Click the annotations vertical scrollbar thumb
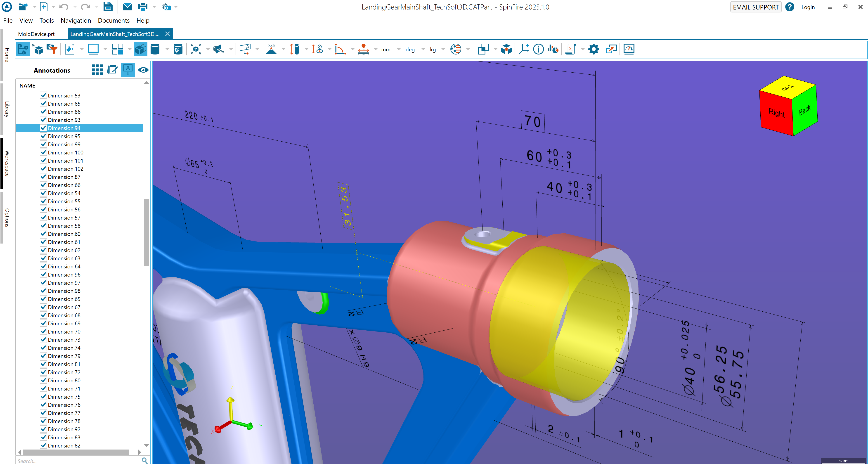This screenshot has width=868, height=464. tap(146, 232)
